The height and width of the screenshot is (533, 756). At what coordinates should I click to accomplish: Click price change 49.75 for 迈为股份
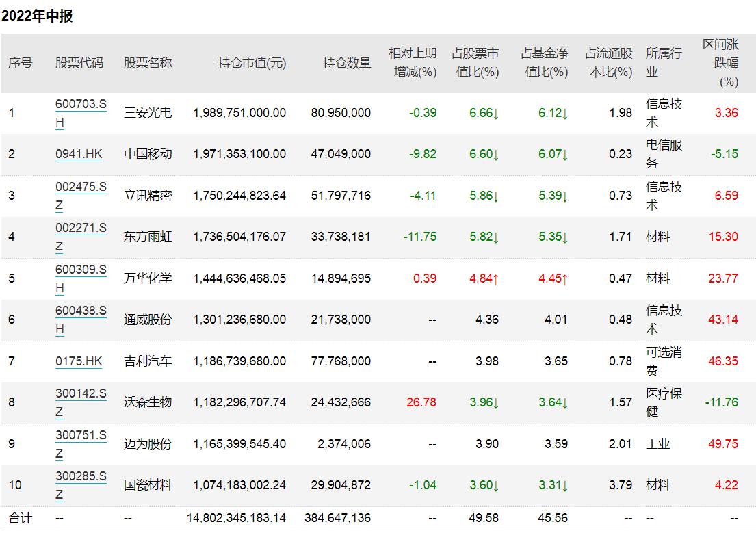pyautogui.click(x=723, y=444)
